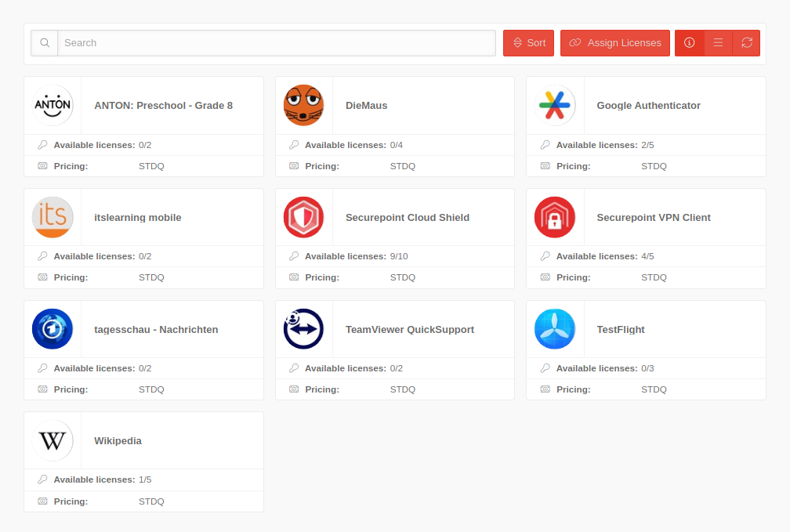Image resolution: width=790 pixels, height=532 pixels.
Task: Click the itslearning mobile icon
Action: [53, 217]
